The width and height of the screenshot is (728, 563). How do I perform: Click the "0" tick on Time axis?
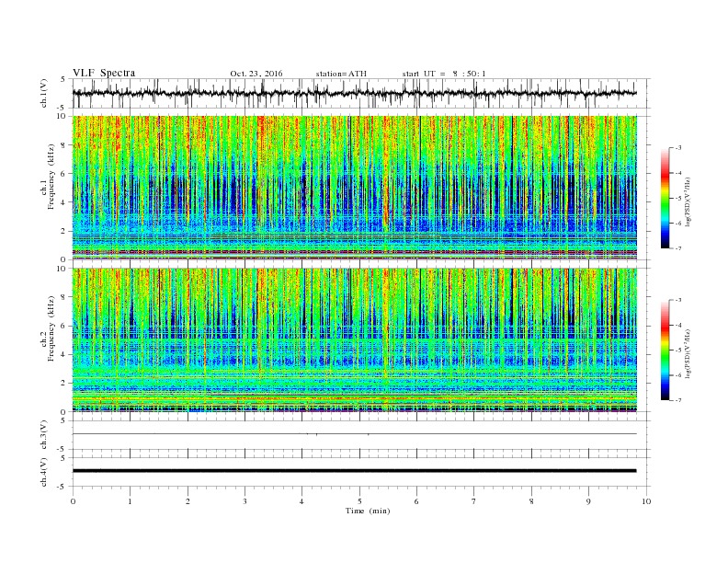pyautogui.click(x=73, y=501)
